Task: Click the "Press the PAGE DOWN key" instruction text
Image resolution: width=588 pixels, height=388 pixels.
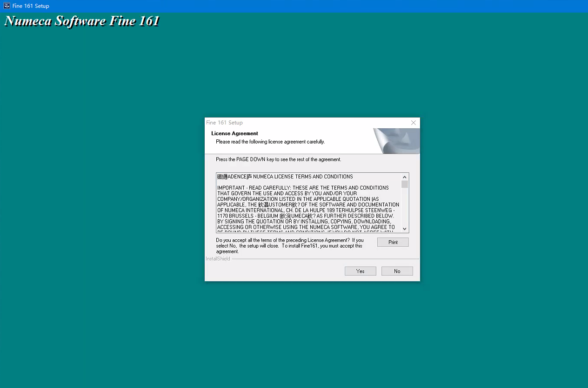Action: click(x=278, y=159)
